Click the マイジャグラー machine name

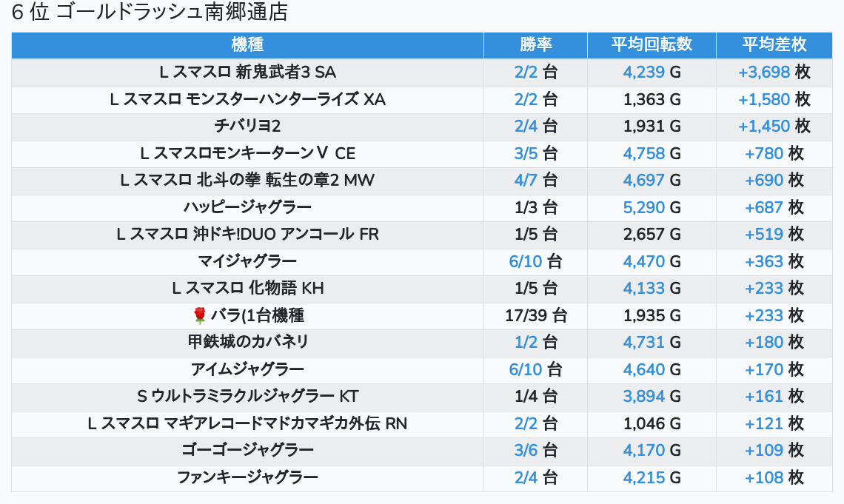tap(247, 261)
